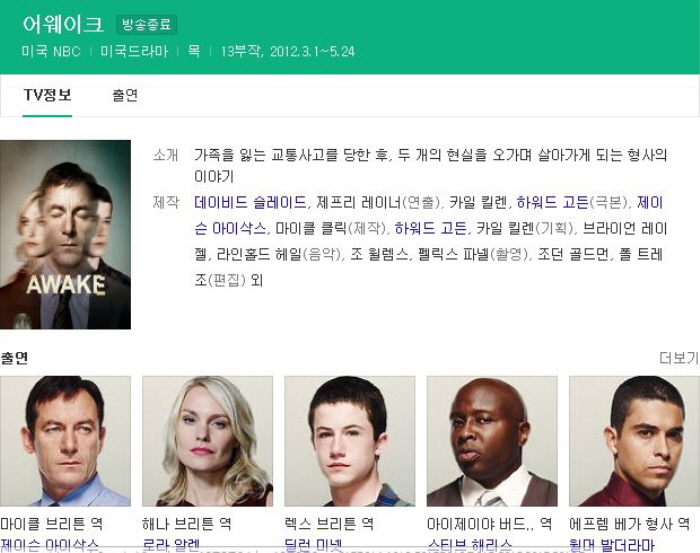Viewport: 700px width, 553px height.
Task: Select 에프렘 베가 형사 actor photo
Action: (x=634, y=441)
